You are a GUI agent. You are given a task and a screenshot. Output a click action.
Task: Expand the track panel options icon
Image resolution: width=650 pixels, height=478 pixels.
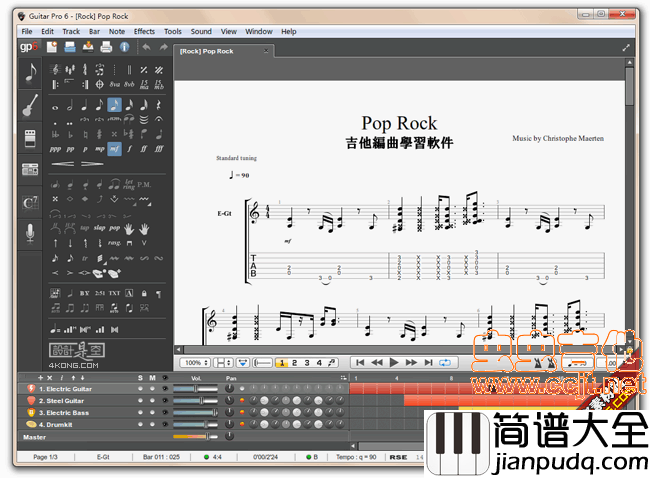tap(343, 377)
